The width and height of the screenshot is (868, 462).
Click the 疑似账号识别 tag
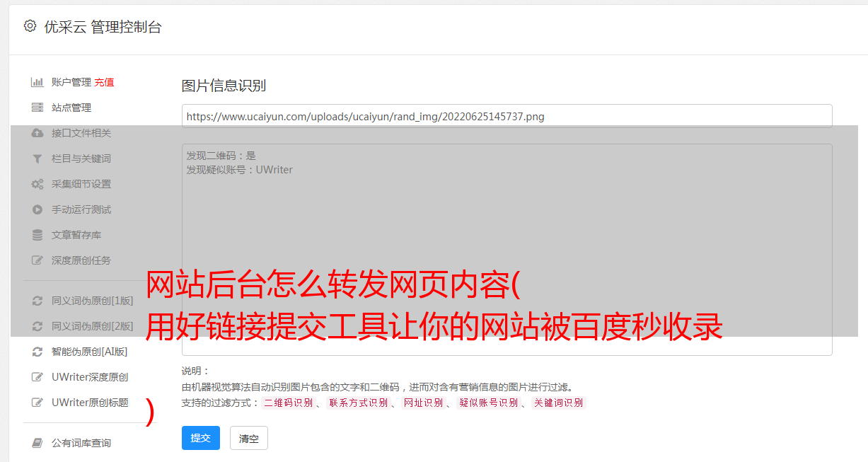(x=488, y=403)
